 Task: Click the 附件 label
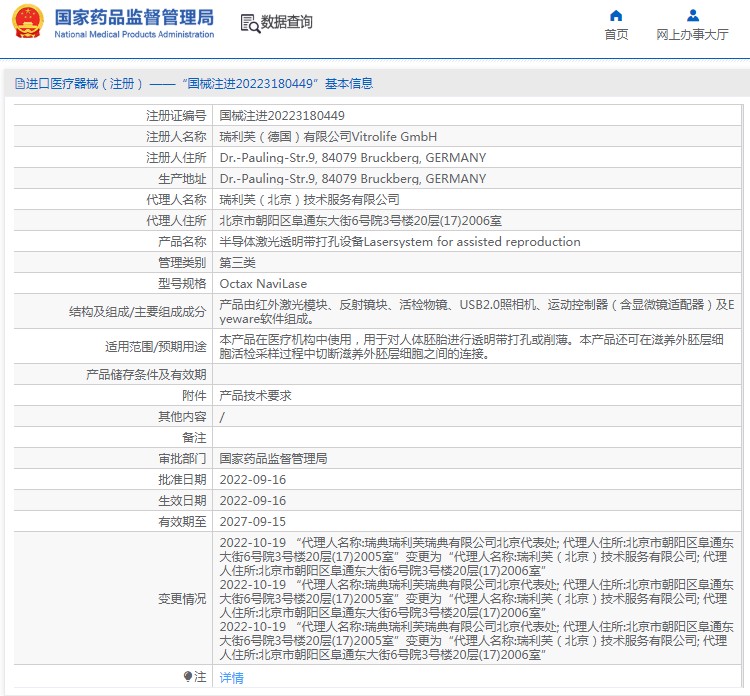(x=194, y=396)
